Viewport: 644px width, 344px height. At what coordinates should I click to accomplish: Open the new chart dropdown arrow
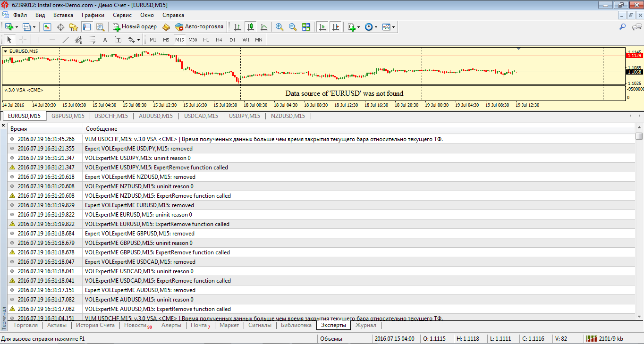coord(17,27)
